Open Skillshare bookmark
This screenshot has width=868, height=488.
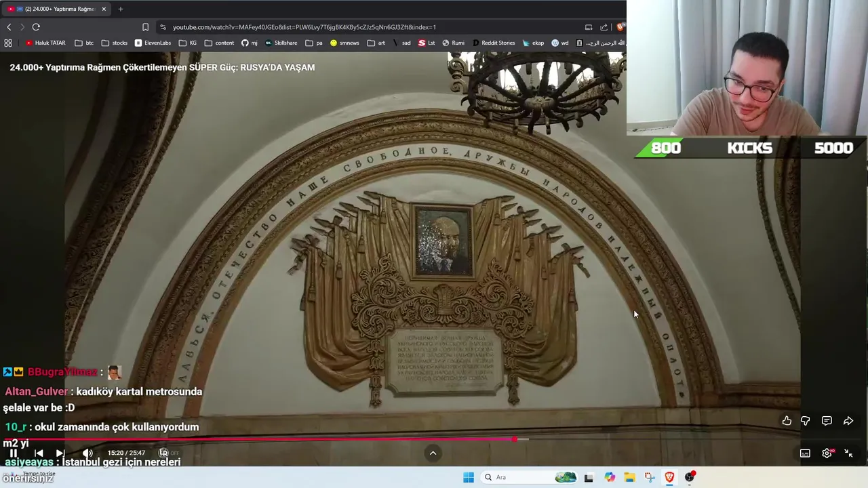tap(281, 43)
